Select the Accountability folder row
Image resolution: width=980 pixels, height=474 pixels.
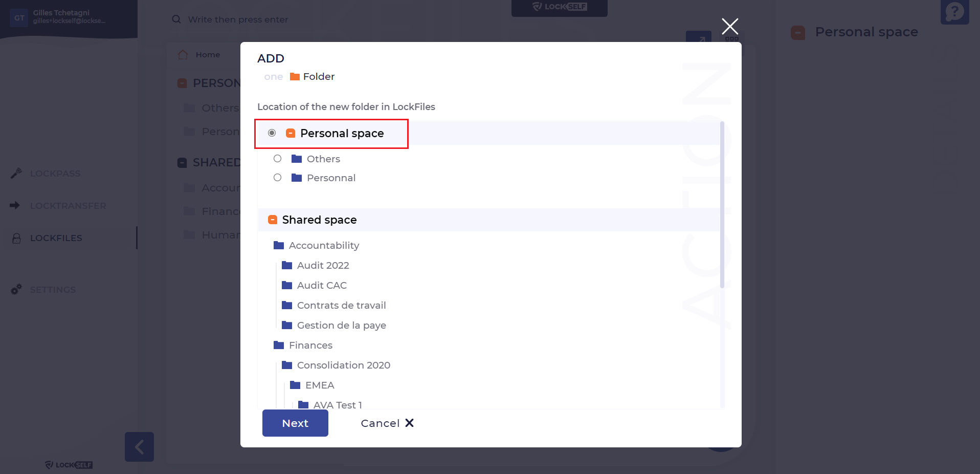click(x=324, y=245)
